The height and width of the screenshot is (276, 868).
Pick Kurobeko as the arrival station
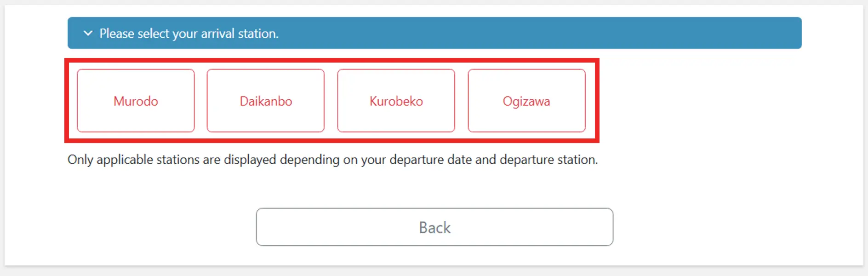(396, 101)
